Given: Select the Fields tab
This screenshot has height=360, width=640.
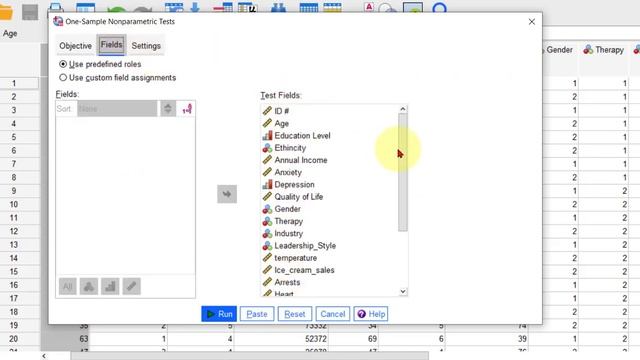Looking at the screenshot, I should [111, 45].
